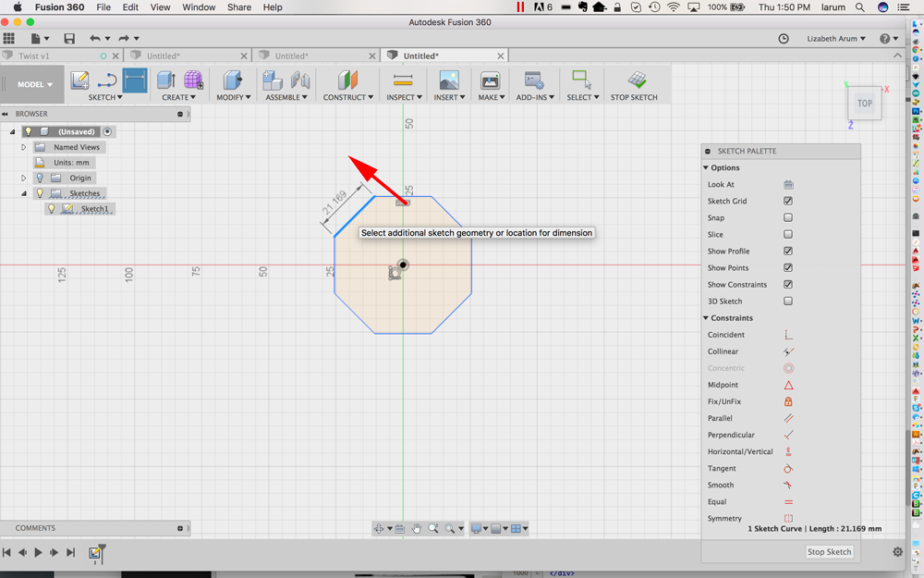
Task: Click the Select tool icon
Action: [x=581, y=80]
